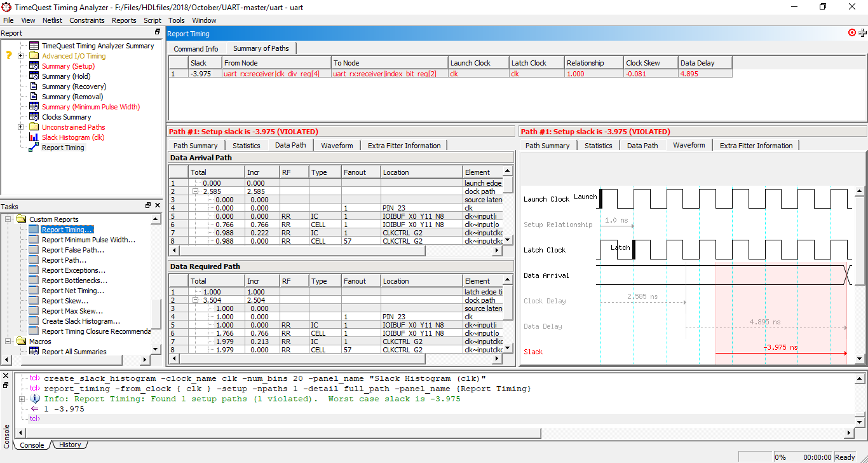Float the Report panel with its undock icon

[158, 32]
